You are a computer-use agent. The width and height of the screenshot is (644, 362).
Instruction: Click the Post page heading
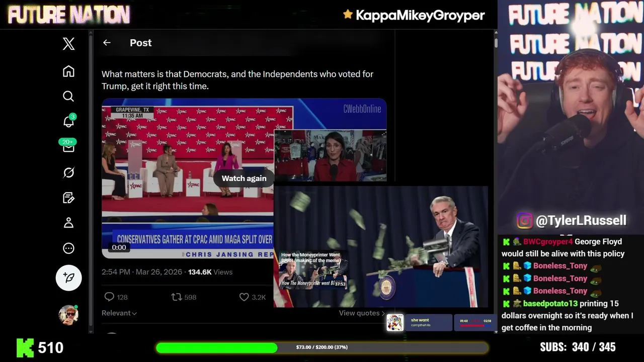coord(141,43)
